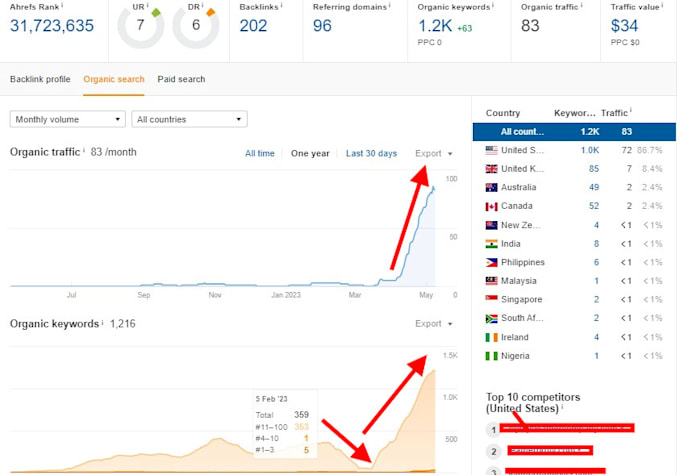Click the United States flag icon
680x475 pixels.
click(491, 150)
